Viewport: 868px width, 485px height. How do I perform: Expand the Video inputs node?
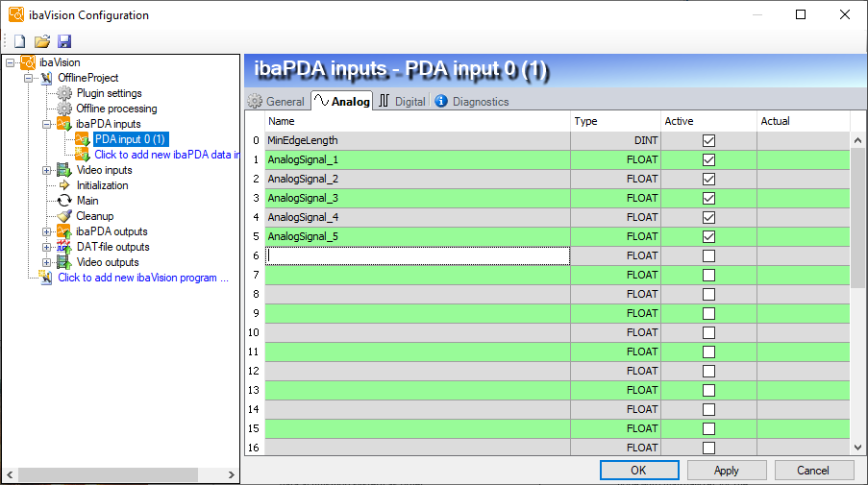coord(46,170)
